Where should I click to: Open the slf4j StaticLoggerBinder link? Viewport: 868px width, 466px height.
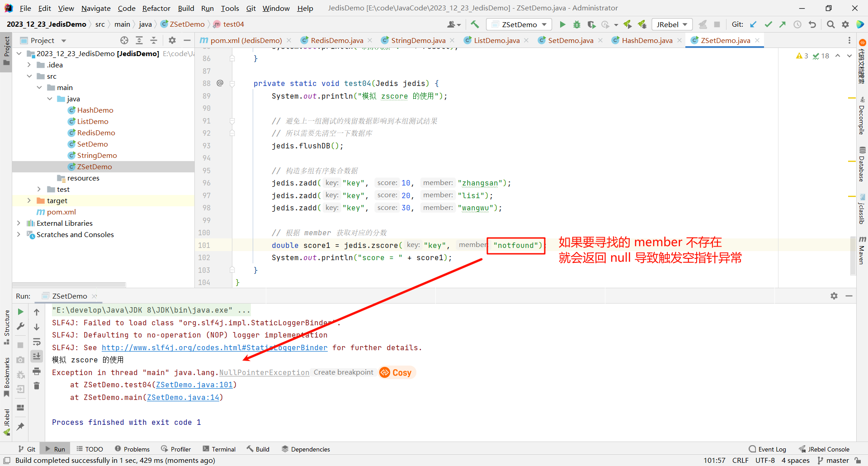(214, 347)
